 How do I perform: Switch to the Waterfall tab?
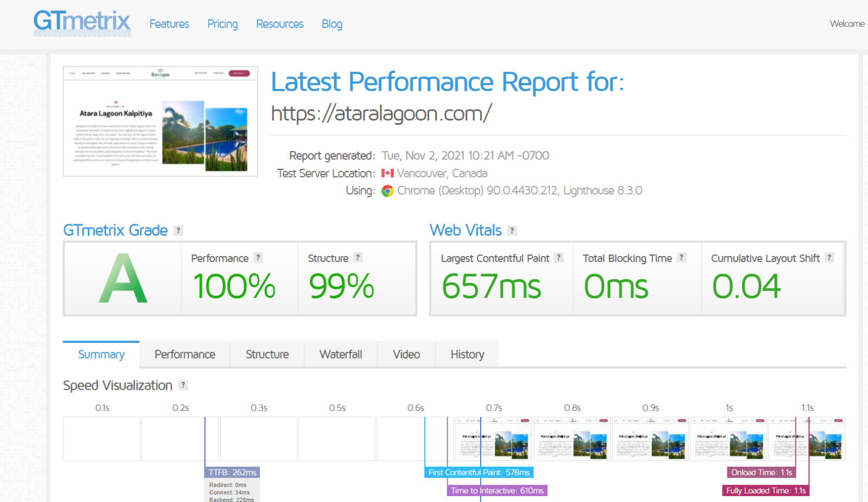341,354
